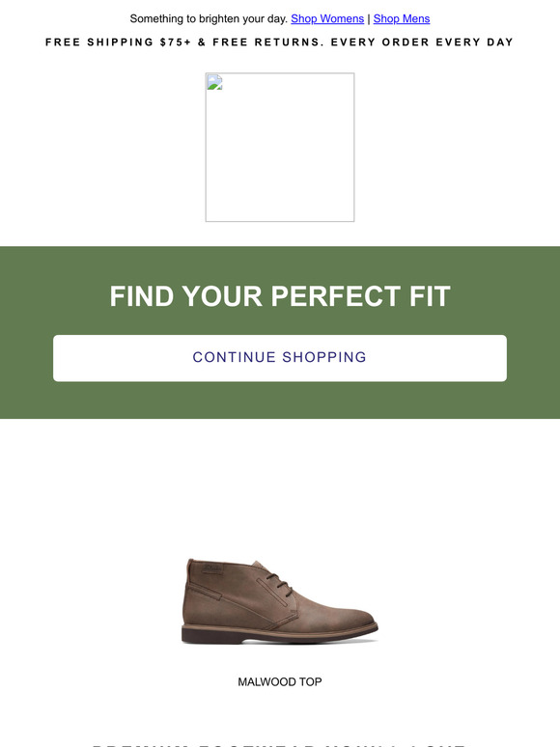Viewport: 560px width, 747px height.
Task: Open the Shop Mens link
Action: pyautogui.click(x=402, y=18)
